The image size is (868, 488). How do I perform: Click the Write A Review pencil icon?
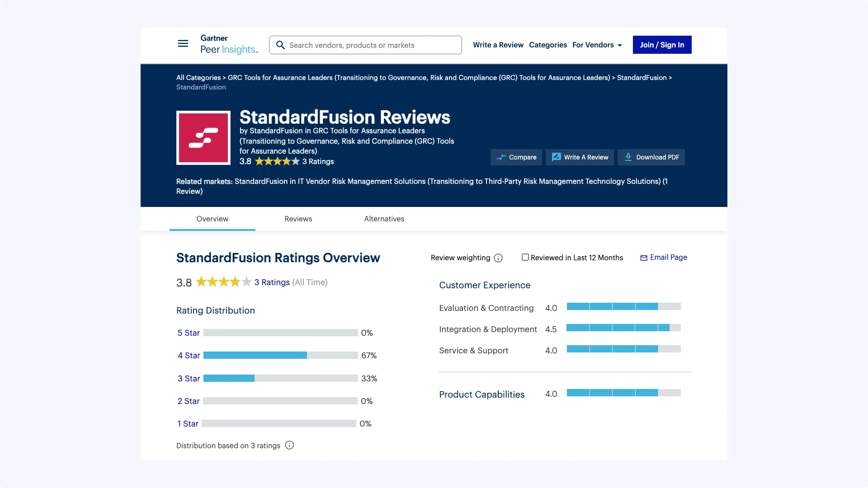point(556,157)
